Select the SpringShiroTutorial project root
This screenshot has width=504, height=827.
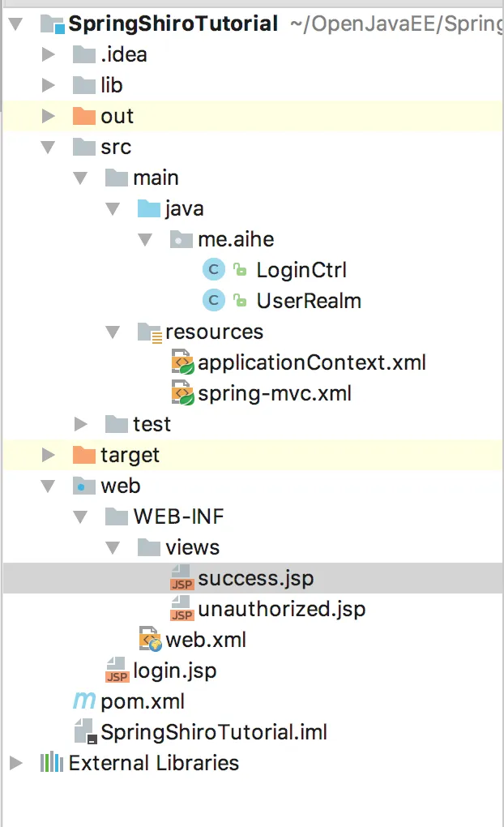(x=173, y=24)
